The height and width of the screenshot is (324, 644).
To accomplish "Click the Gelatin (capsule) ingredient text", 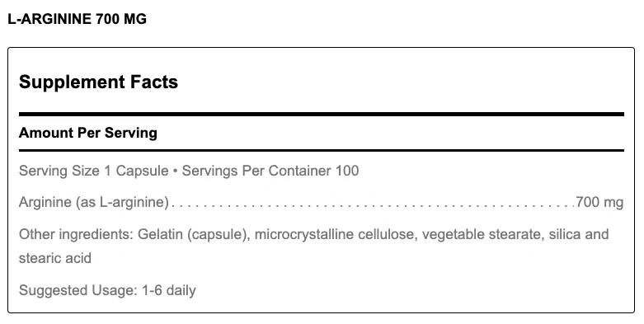I will pos(193,234).
